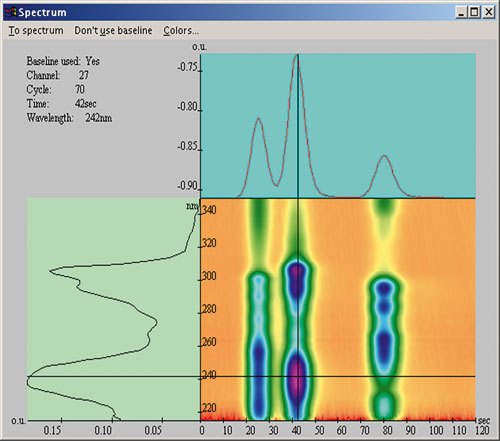Minimize the Spectrum window
This screenshot has width=500, height=441.
point(461,13)
